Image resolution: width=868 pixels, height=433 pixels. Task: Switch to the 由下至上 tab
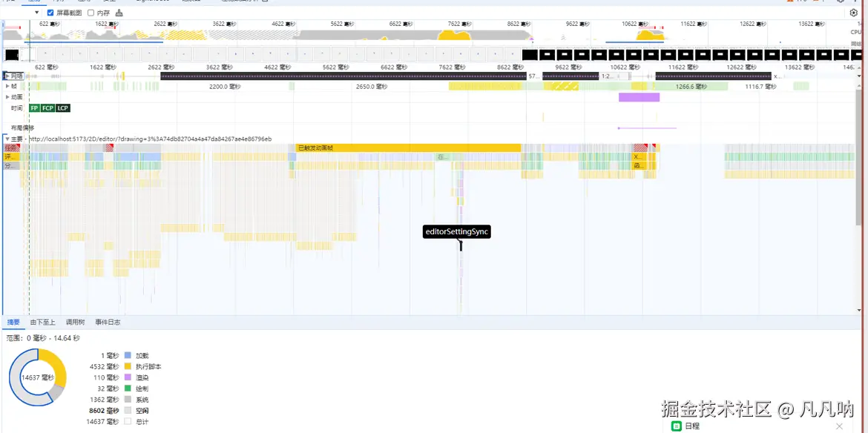(42, 323)
